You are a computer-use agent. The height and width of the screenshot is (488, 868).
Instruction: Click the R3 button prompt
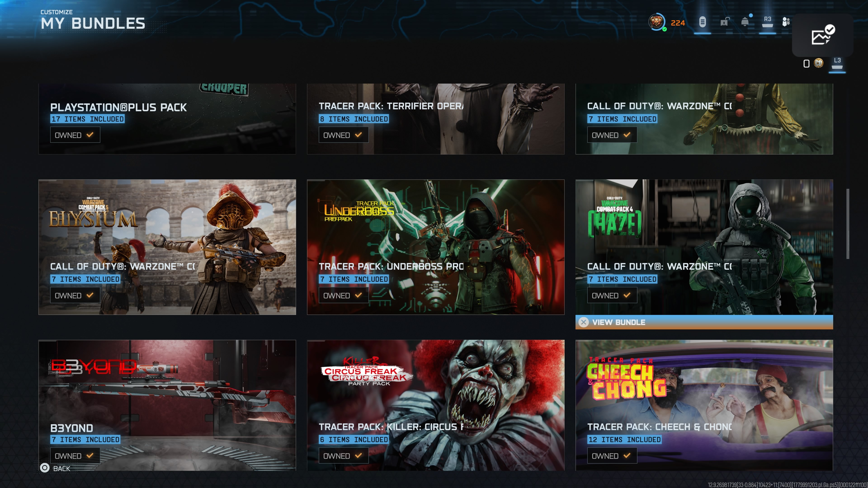click(x=767, y=22)
